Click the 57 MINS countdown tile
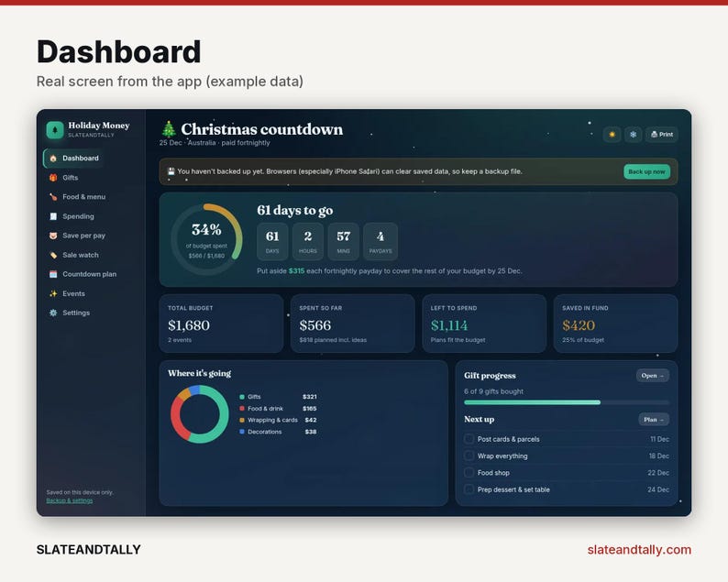The height and width of the screenshot is (582, 728). point(344,241)
